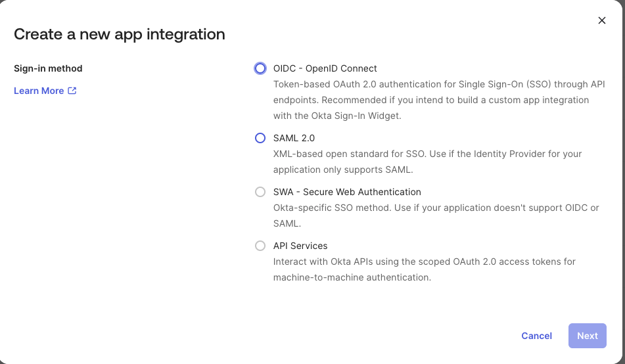Click the OIDC description starting 'Token-based OAuth 2.0'

pos(439,100)
